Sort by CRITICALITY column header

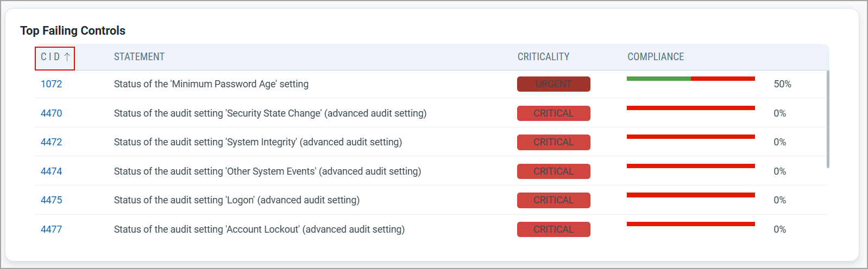pos(543,57)
